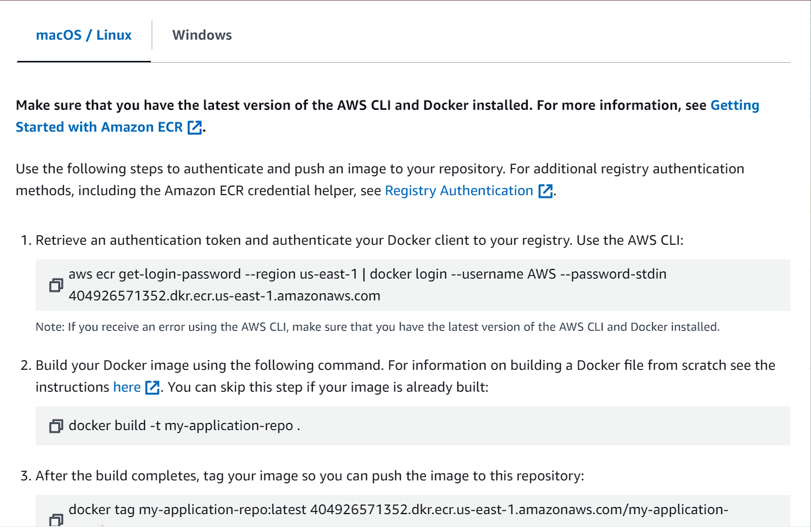This screenshot has height=532, width=811.
Task: Click the note about AWS CLI error
Action: click(x=377, y=327)
